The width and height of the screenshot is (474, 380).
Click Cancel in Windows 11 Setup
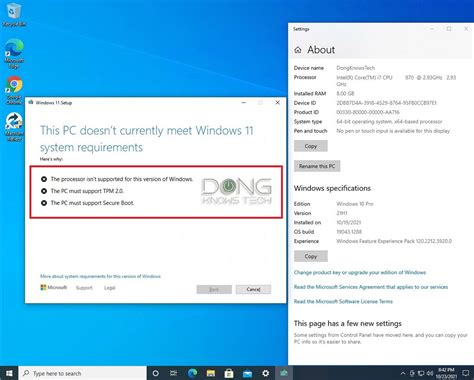[253, 289]
